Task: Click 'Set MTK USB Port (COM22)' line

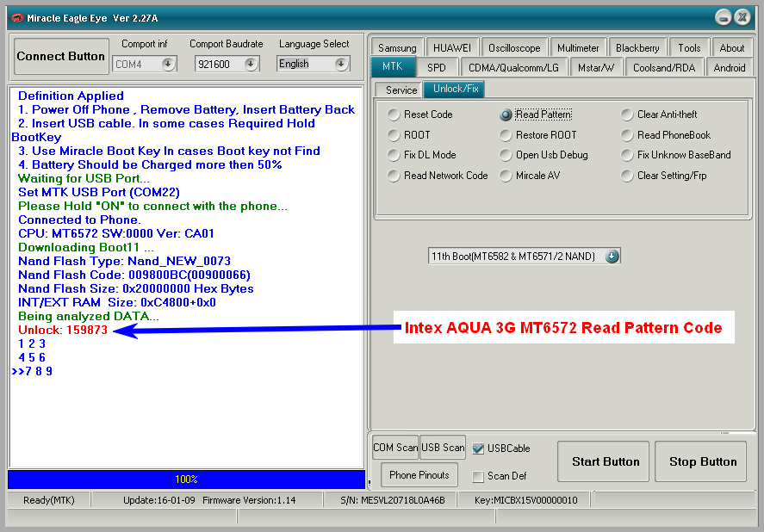Action: tap(99, 193)
